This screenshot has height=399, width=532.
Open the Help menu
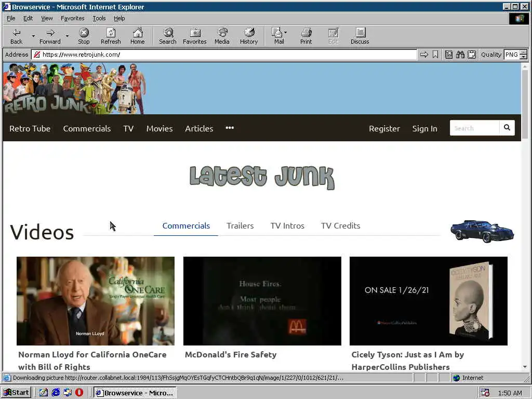click(119, 18)
